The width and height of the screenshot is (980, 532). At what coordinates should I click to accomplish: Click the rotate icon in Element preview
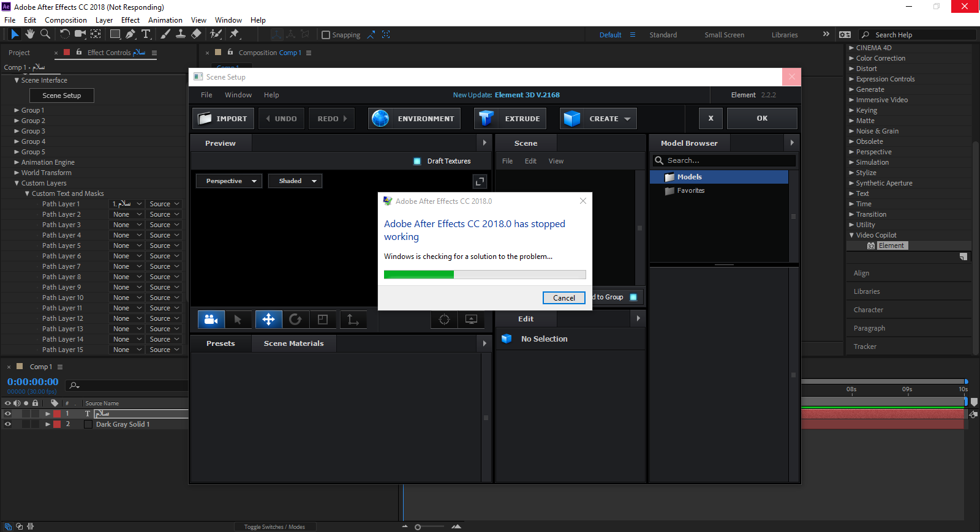pyautogui.click(x=295, y=319)
